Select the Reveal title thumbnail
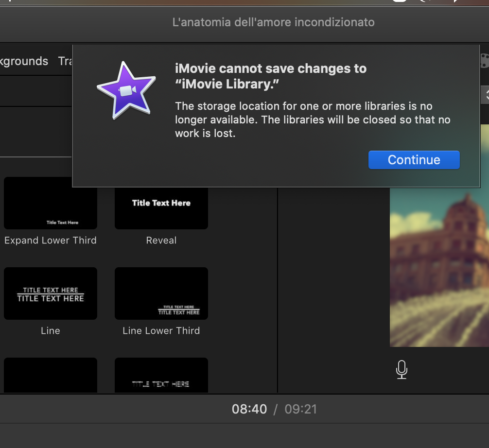 coord(161,208)
